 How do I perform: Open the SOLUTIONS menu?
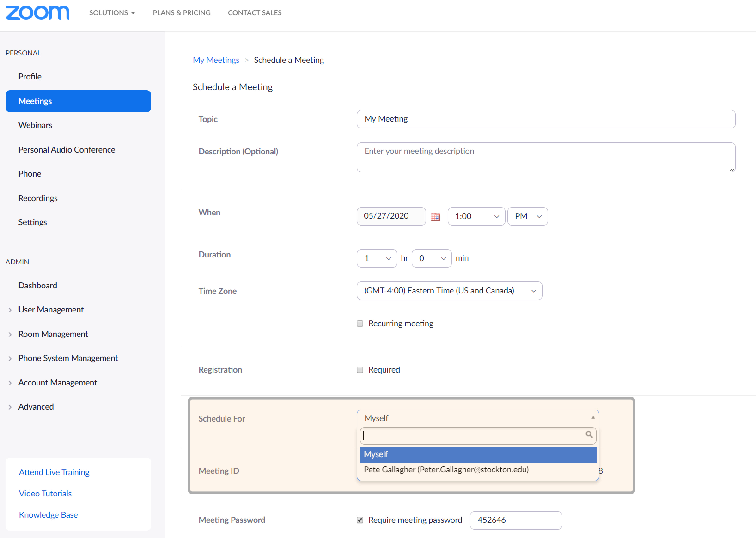coord(112,12)
